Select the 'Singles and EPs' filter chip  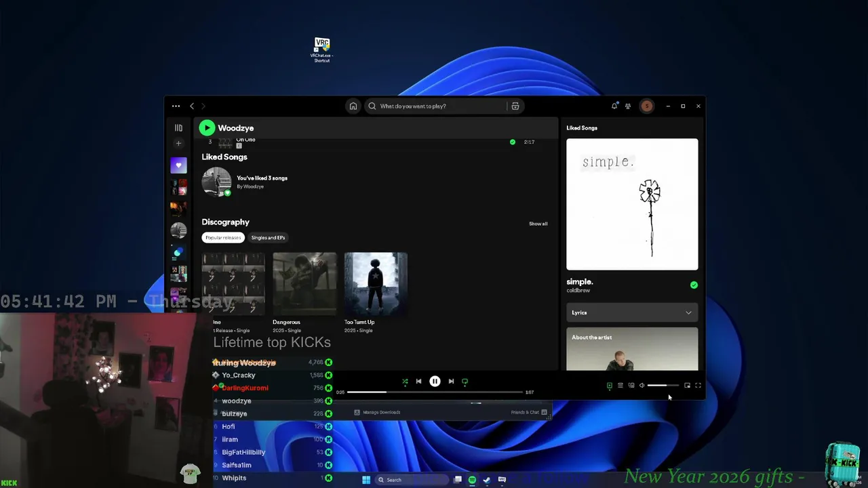click(x=268, y=237)
